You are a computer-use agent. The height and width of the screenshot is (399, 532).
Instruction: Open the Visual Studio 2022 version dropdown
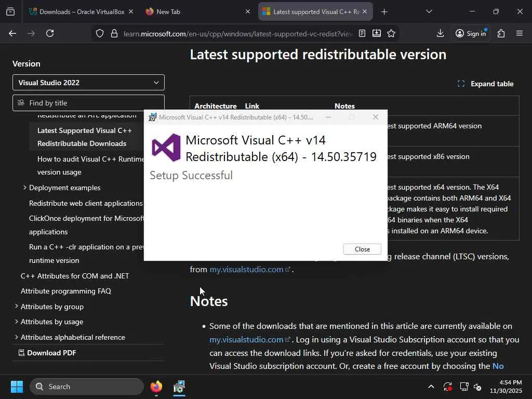point(88,83)
